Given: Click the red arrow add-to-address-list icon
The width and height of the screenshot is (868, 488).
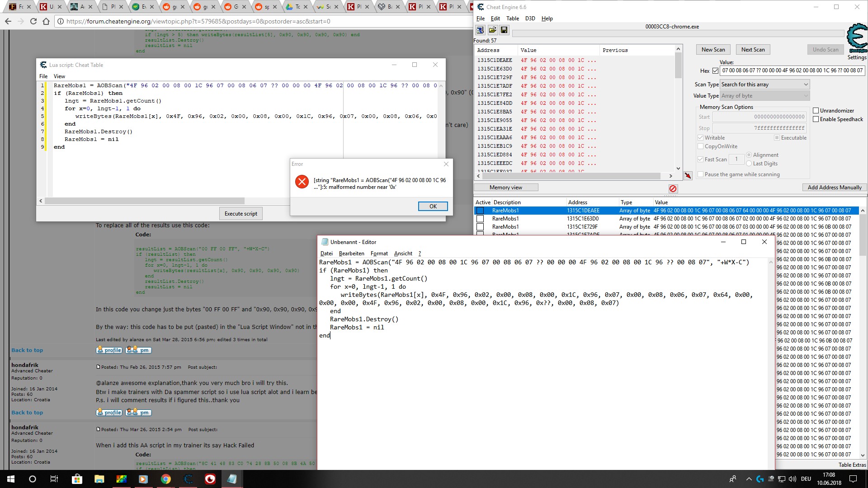Looking at the screenshot, I should pos(688,176).
